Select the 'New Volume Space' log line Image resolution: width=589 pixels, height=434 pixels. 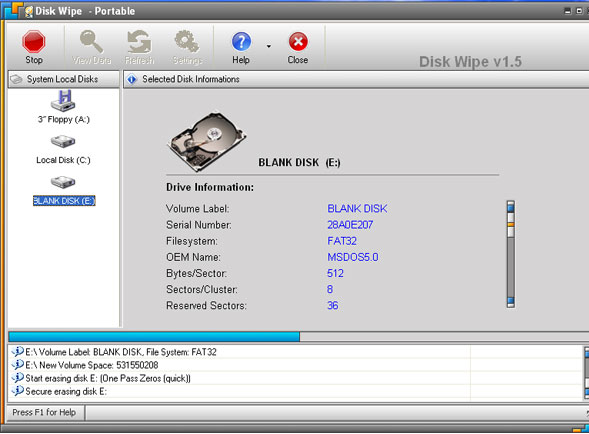(92, 365)
